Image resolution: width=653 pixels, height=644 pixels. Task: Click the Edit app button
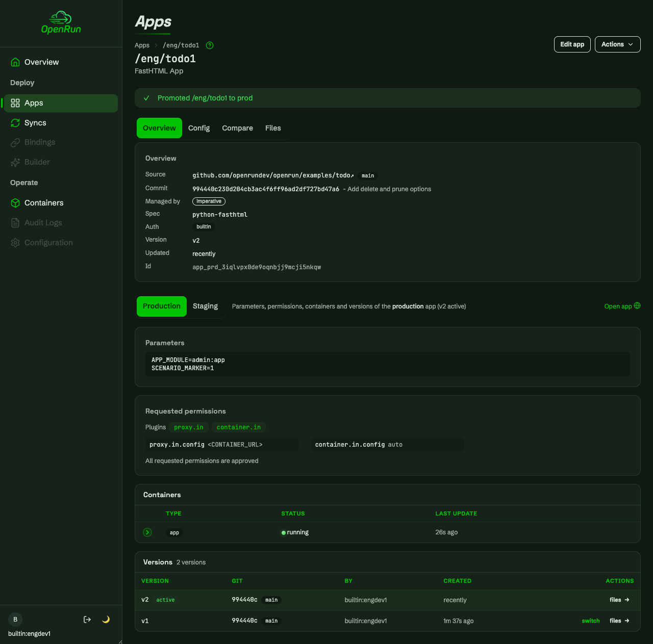(572, 44)
